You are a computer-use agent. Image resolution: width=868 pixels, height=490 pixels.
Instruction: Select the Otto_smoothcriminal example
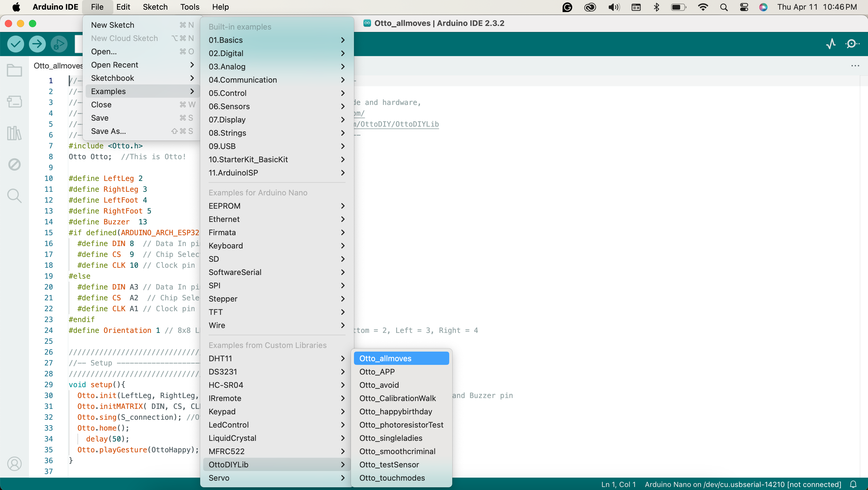click(x=401, y=451)
